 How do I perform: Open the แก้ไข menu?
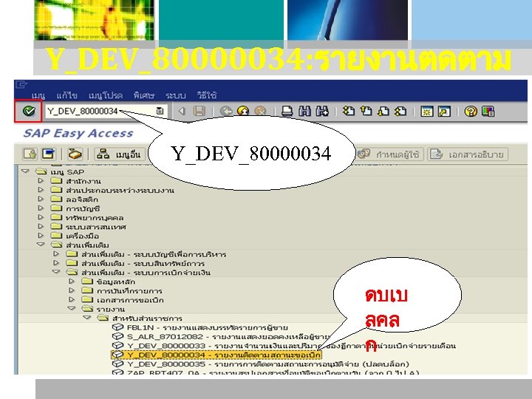pos(66,95)
